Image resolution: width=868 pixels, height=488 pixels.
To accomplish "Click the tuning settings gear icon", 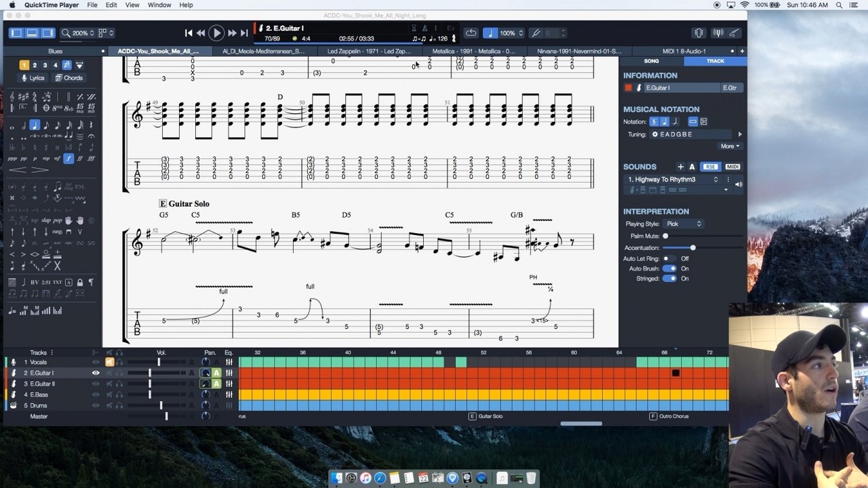I will [x=655, y=134].
